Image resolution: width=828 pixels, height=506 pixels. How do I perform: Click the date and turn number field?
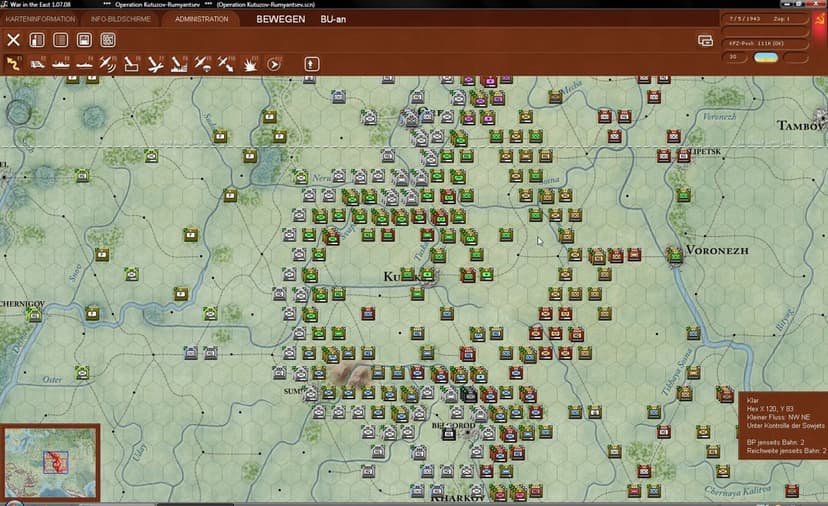[x=765, y=19]
